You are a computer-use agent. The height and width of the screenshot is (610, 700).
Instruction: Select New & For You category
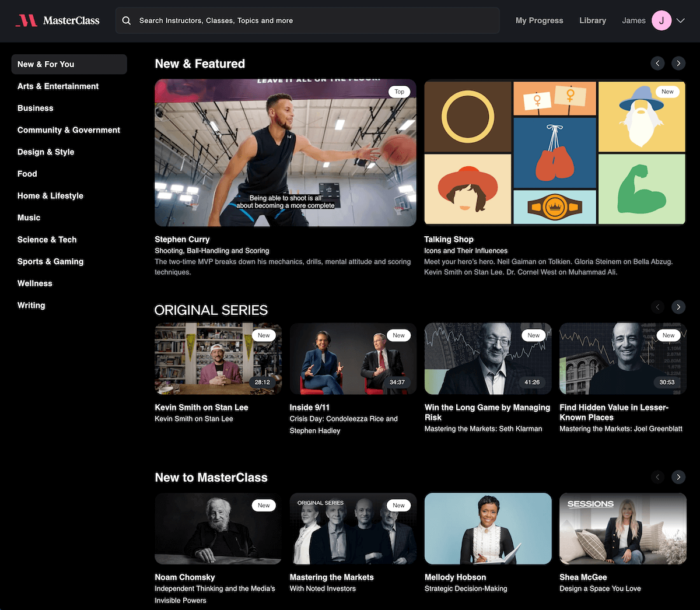(x=69, y=64)
